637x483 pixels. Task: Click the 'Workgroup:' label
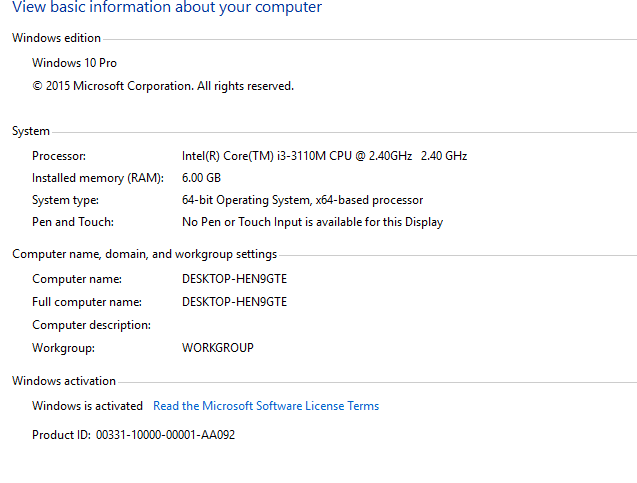(63, 348)
